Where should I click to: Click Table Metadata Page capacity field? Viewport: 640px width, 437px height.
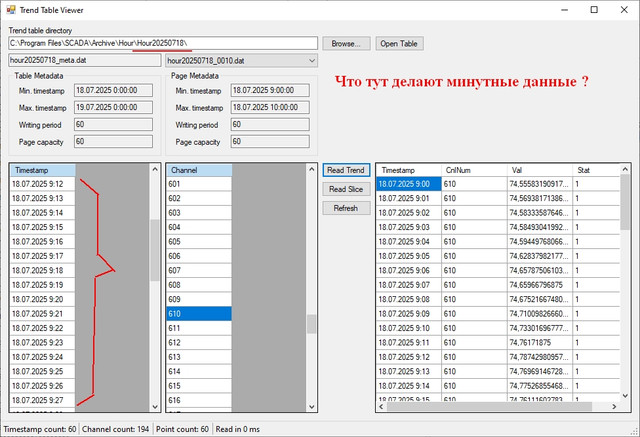(x=113, y=142)
